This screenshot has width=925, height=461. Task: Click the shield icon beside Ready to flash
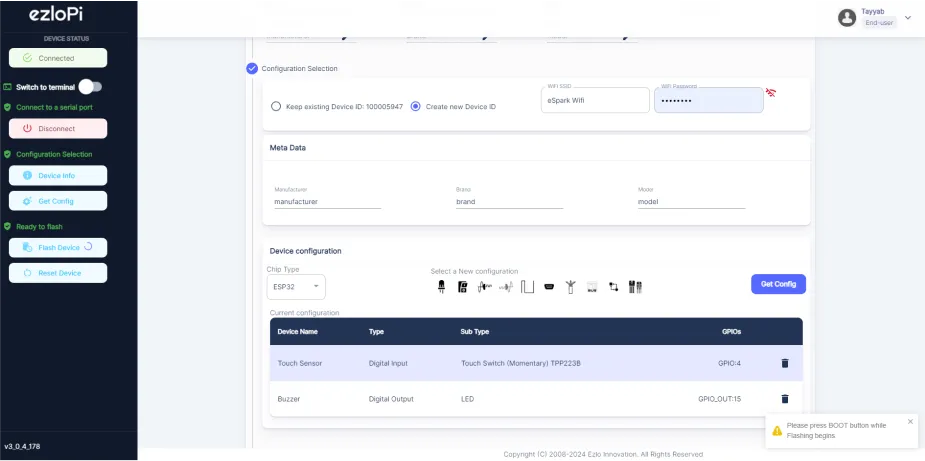(x=8, y=226)
